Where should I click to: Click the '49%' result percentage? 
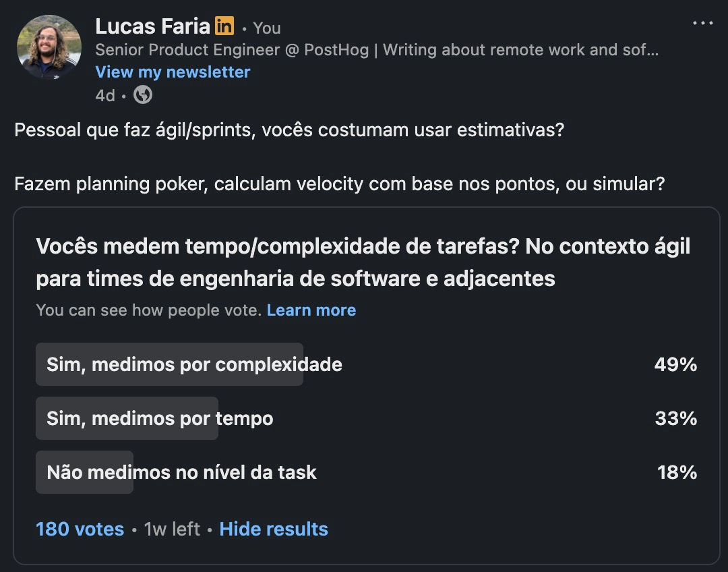pos(676,364)
